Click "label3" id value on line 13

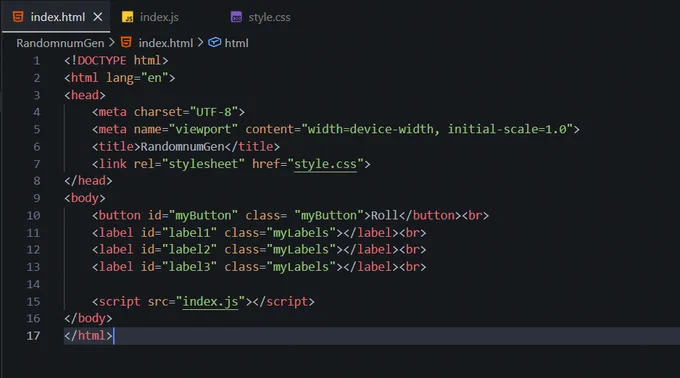pyautogui.click(x=189, y=267)
